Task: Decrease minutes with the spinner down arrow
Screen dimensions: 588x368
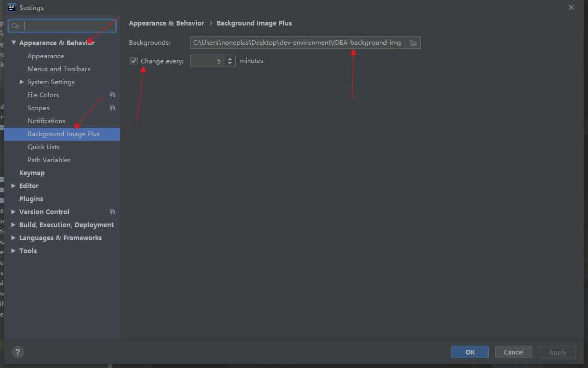Action: [230, 63]
